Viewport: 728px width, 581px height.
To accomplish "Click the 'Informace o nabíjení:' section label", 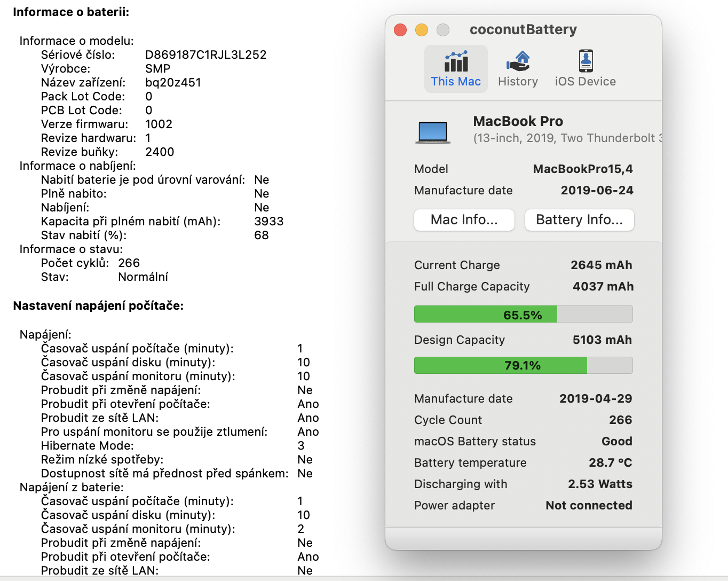I will coord(77,166).
